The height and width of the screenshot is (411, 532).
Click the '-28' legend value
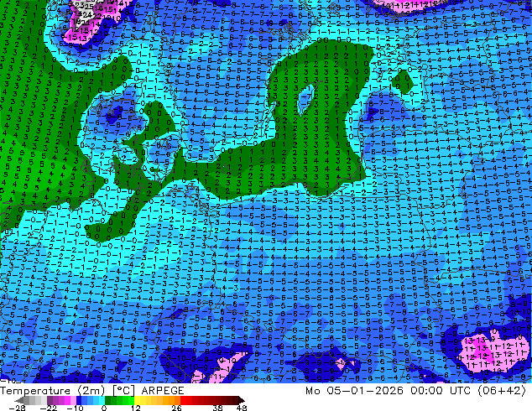[17, 408]
